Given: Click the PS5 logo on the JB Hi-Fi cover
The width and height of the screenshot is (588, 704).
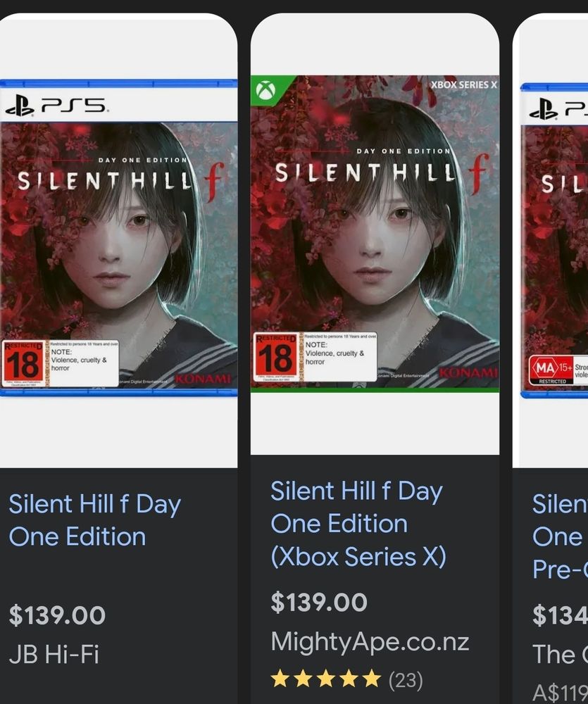Looking at the screenshot, I should [56, 106].
